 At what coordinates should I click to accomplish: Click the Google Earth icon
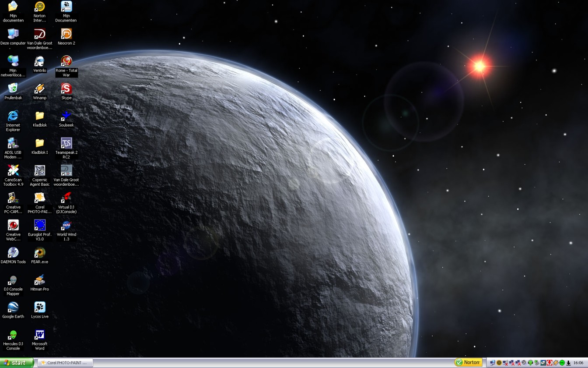click(13, 308)
